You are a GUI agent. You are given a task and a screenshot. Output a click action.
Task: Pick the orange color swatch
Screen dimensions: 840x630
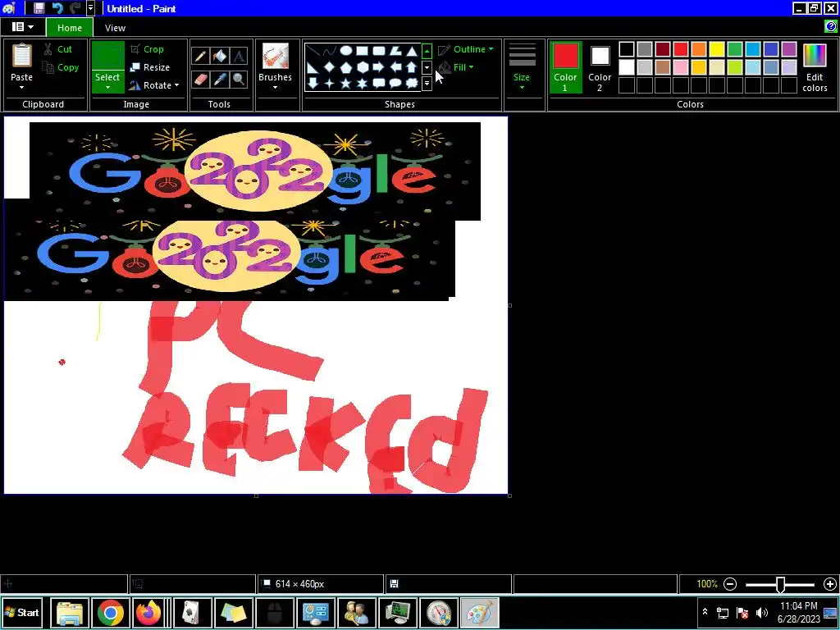(x=699, y=49)
